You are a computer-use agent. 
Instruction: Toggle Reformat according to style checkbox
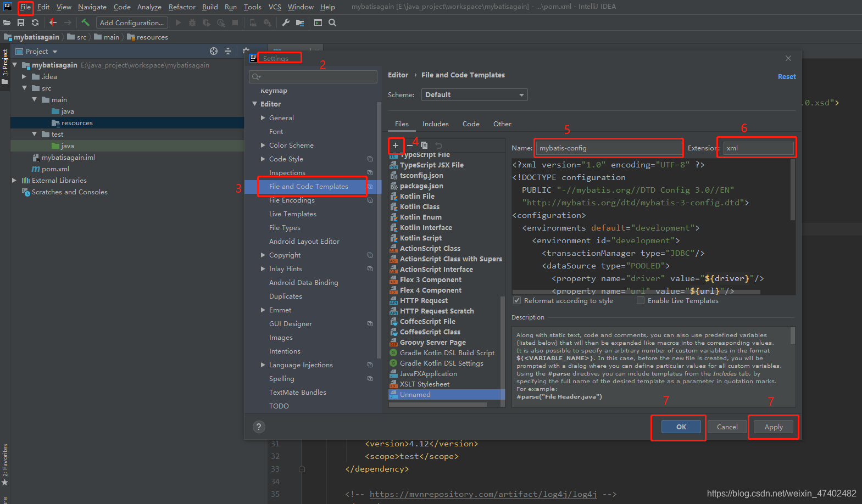(517, 300)
